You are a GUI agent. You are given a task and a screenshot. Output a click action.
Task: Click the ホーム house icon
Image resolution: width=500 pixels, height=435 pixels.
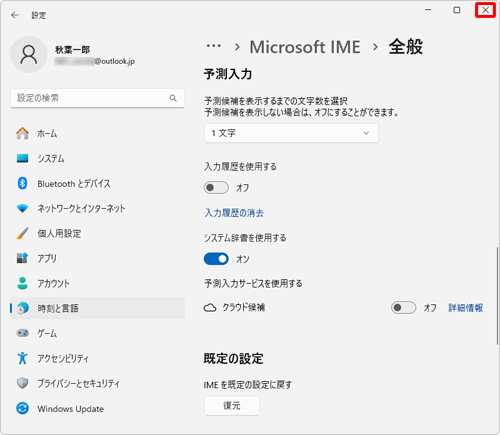[22, 133]
